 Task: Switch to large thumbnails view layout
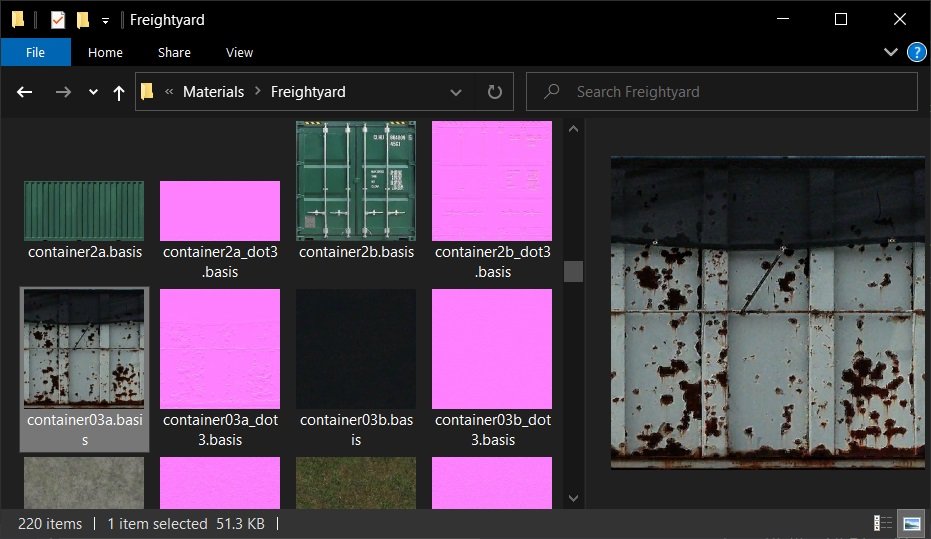tap(911, 523)
